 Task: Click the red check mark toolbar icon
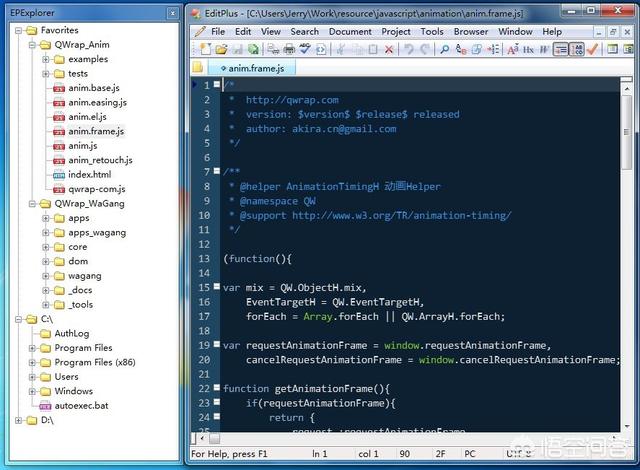[592, 49]
